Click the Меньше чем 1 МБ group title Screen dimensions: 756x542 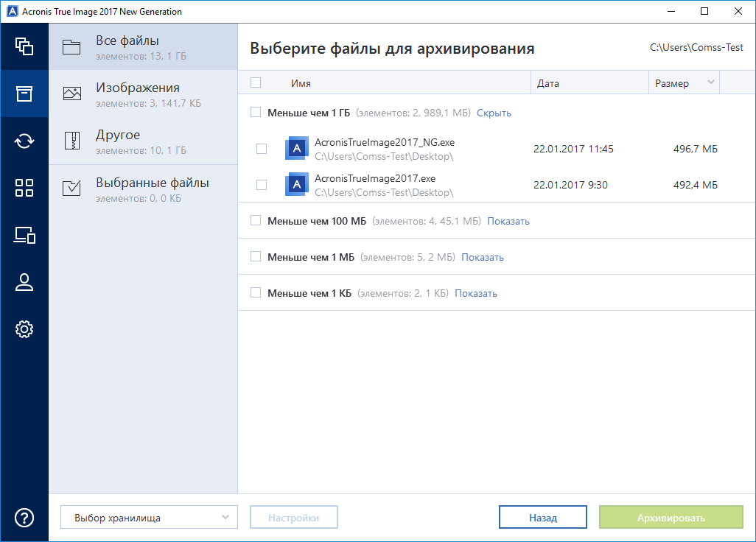tap(311, 257)
